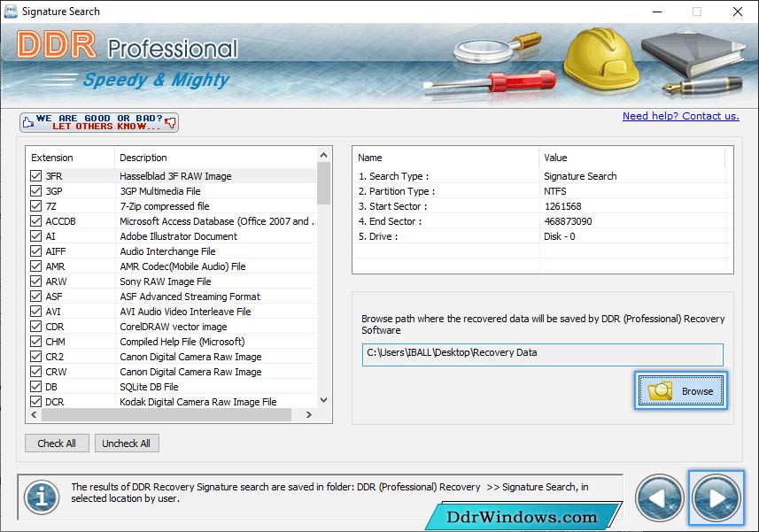Toggle the ACCDB extension checkbox
The width and height of the screenshot is (759, 532).
coord(35,221)
